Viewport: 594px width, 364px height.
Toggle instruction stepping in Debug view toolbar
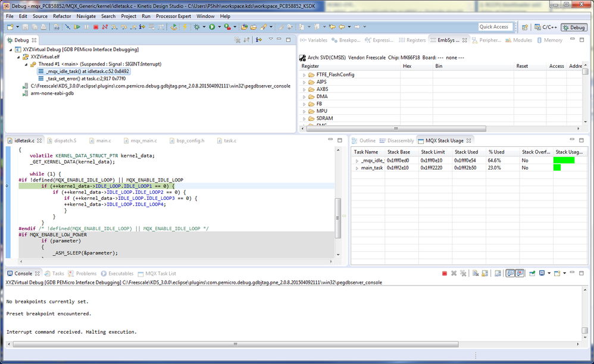(259, 40)
